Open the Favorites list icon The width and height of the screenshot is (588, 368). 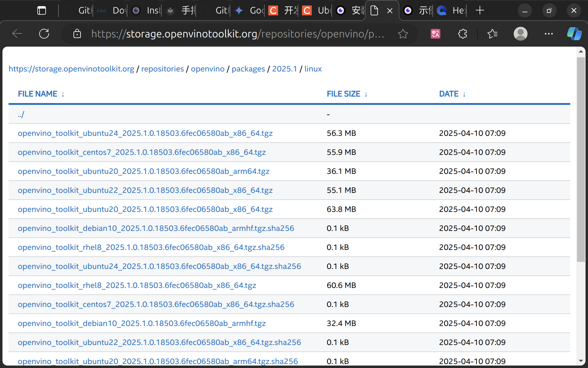pos(492,34)
